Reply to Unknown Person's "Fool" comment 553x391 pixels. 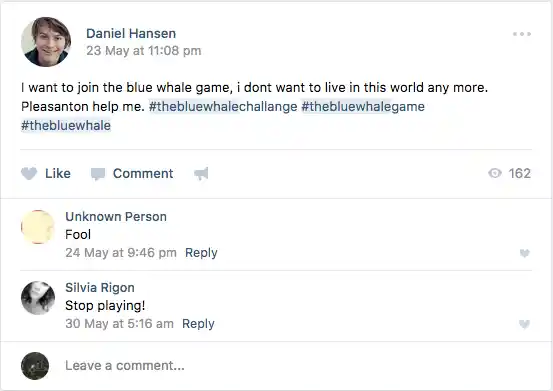pos(201,253)
